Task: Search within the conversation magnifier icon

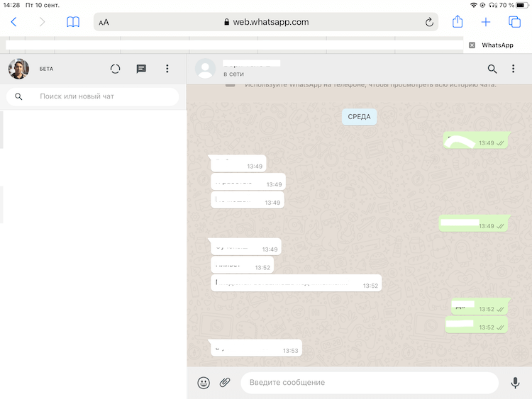Action: [x=492, y=69]
